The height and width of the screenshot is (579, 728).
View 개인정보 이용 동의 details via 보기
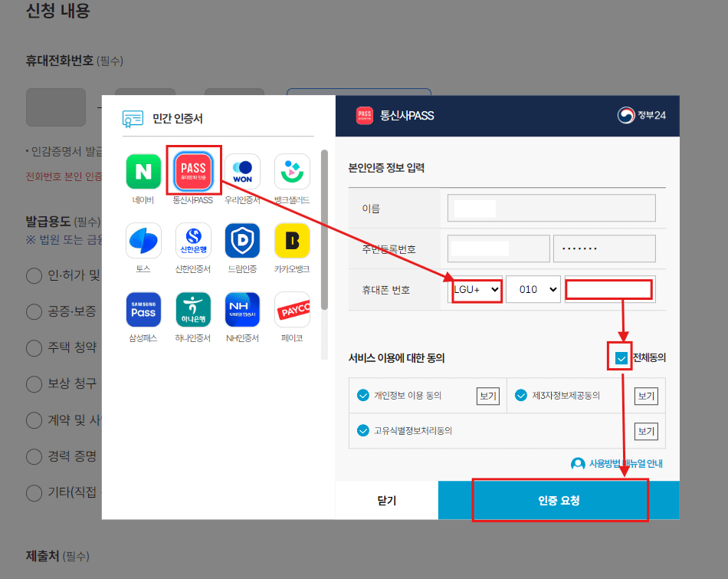point(488,396)
